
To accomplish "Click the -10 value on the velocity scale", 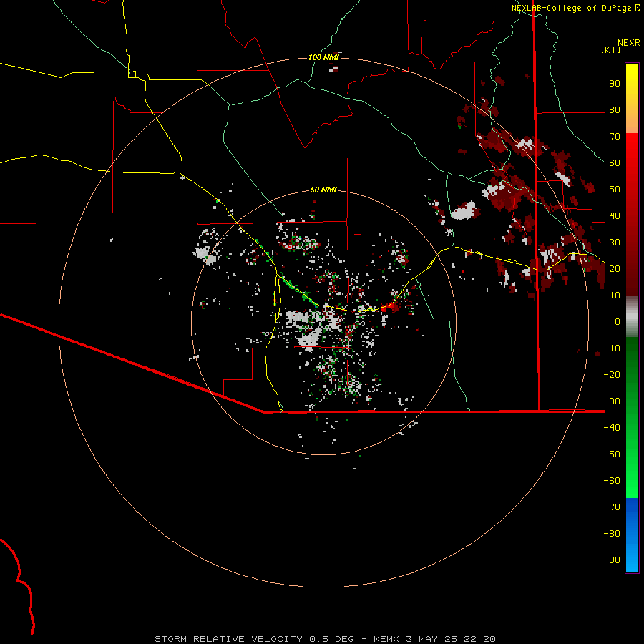I will pyautogui.click(x=612, y=348).
